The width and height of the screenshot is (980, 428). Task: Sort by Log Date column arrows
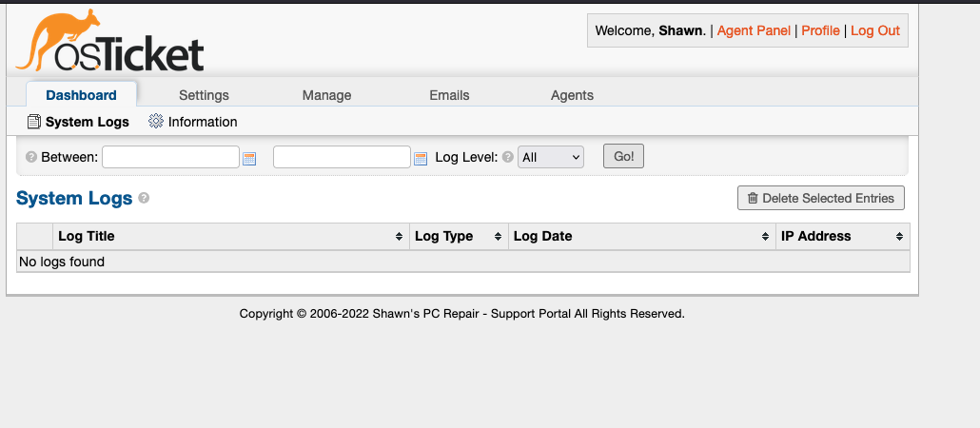click(765, 237)
